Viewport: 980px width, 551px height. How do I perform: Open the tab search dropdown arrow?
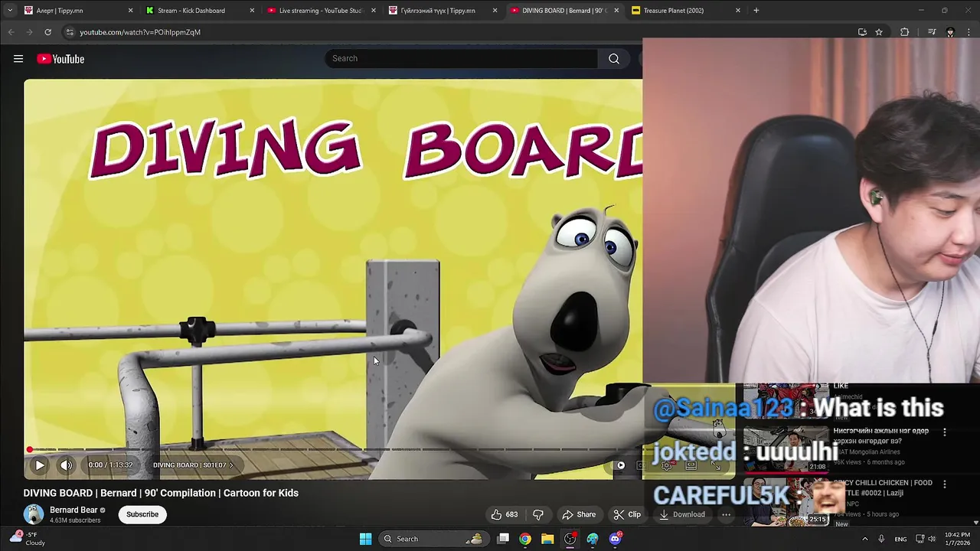click(9, 11)
